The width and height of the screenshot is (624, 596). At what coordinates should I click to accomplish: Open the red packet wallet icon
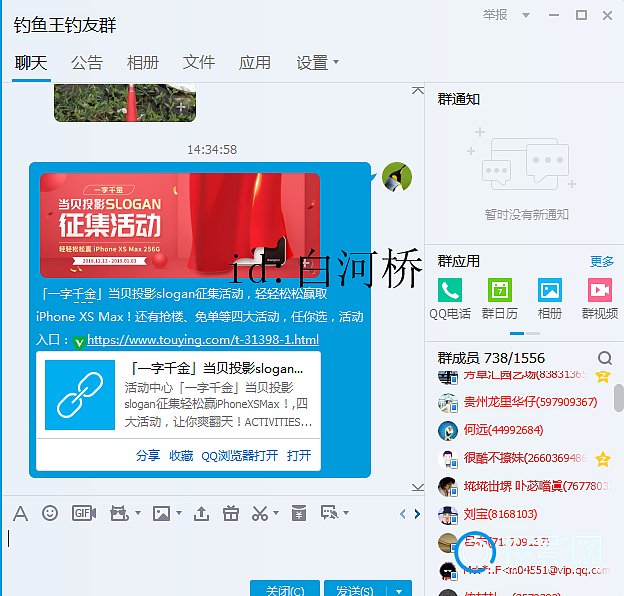point(299,513)
